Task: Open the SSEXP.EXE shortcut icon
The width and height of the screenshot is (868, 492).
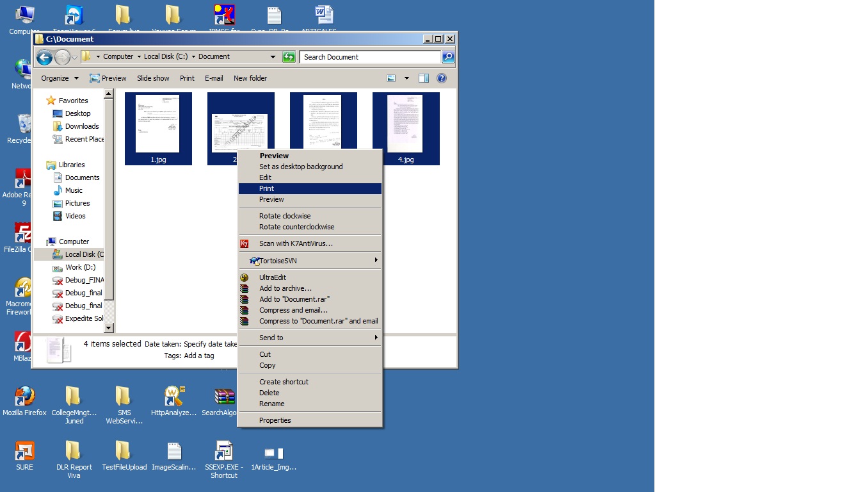Action: pyautogui.click(x=224, y=460)
